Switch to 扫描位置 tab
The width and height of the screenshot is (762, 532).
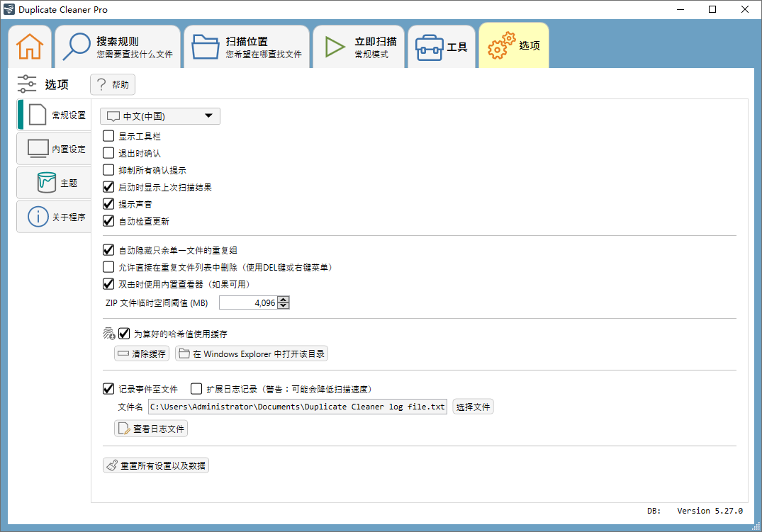(247, 47)
